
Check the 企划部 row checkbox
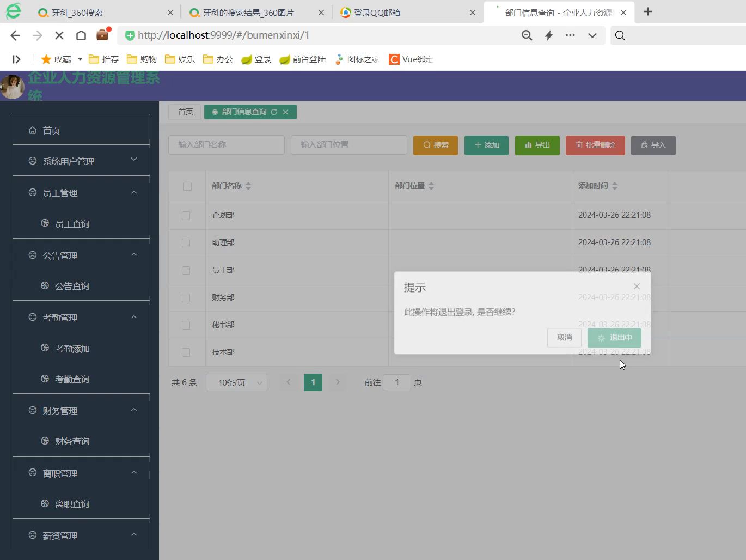point(186,216)
